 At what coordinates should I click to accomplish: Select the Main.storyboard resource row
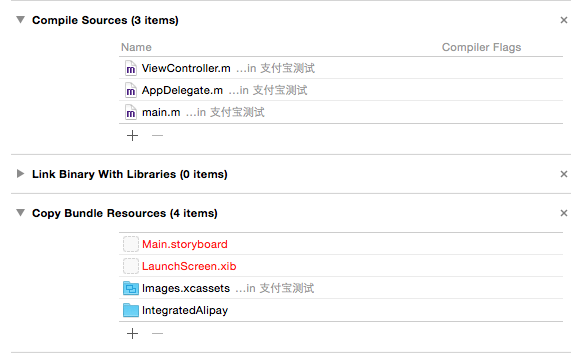click(341, 244)
